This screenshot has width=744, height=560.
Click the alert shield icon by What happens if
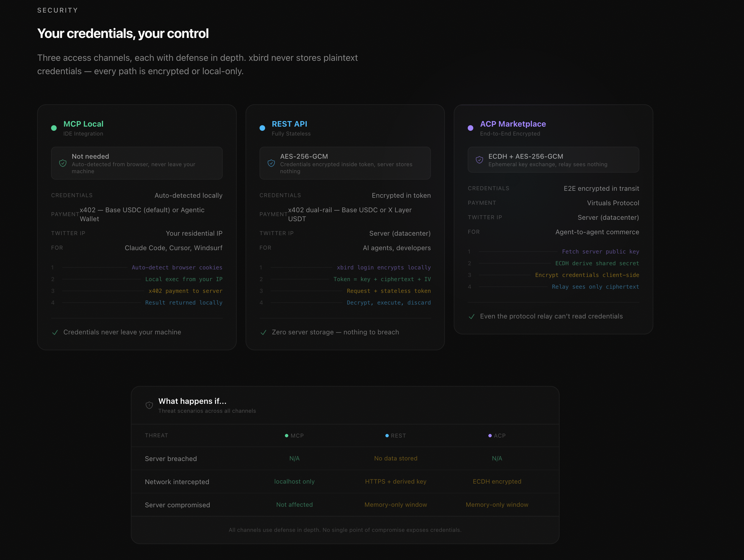coord(149,405)
